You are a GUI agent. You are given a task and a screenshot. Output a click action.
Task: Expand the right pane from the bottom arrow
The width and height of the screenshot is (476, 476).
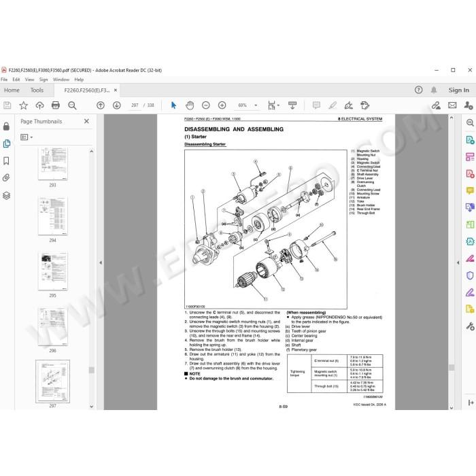point(471,403)
